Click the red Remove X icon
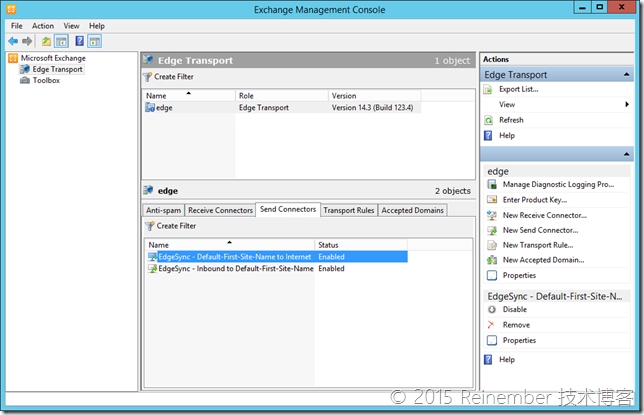644x415 pixels. (491, 325)
